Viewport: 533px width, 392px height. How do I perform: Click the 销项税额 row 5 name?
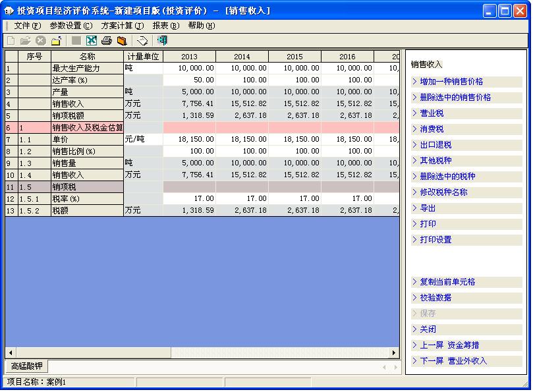pyautogui.click(x=88, y=115)
